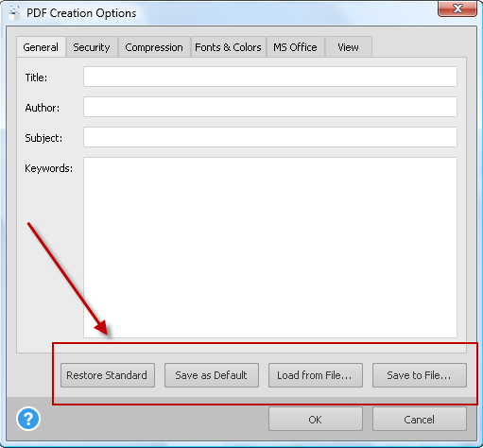483x448 pixels.
Task: Click Save as Default button
Action: click(212, 375)
